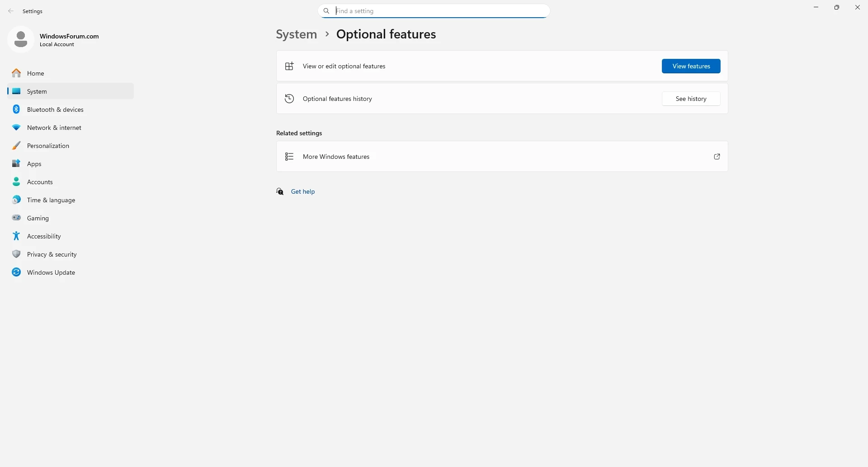Click the Time & language globe icon
Viewport: 868px width, 467px height.
click(16, 200)
